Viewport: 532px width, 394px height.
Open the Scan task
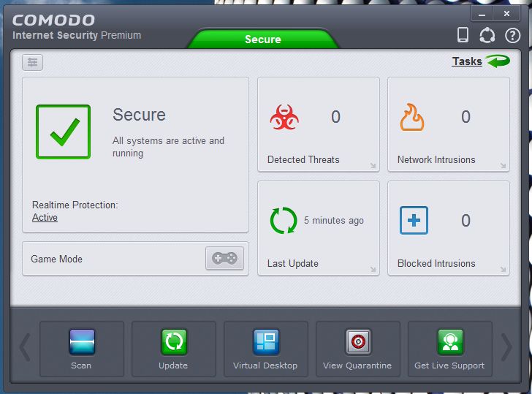(82, 349)
